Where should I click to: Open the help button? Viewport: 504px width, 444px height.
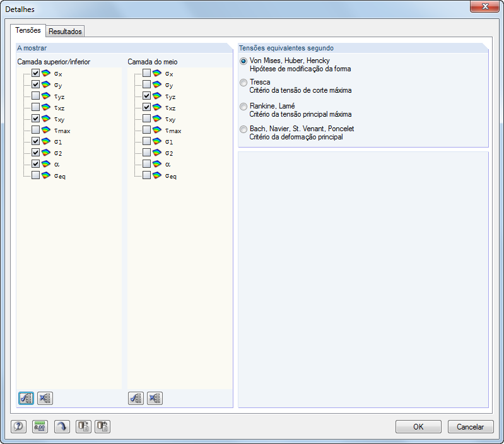tap(19, 426)
